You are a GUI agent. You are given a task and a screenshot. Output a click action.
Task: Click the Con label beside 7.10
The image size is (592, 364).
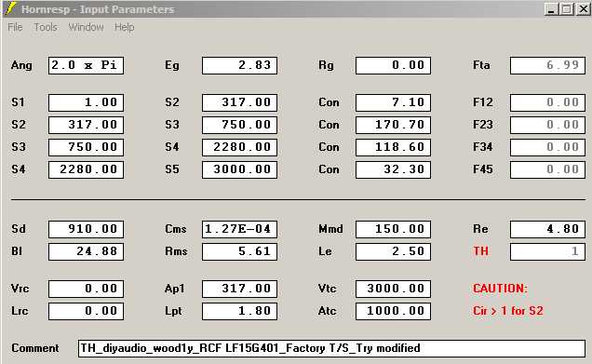point(329,102)
